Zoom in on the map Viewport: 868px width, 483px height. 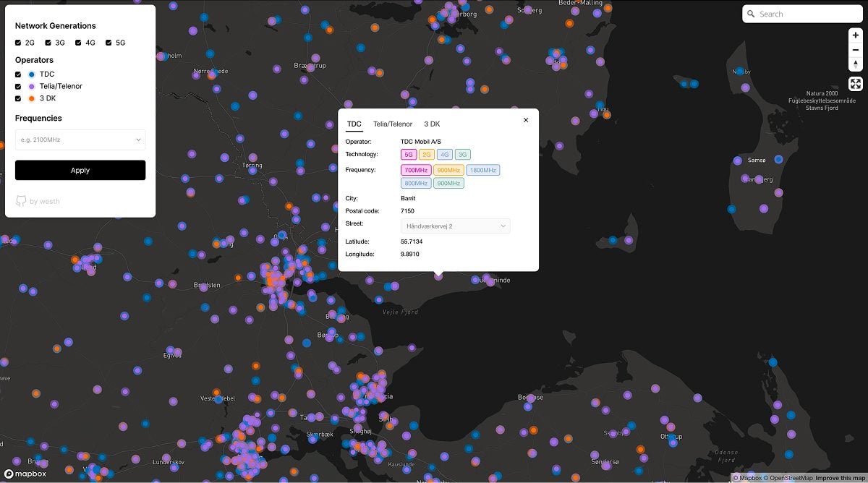click(856, 35)
